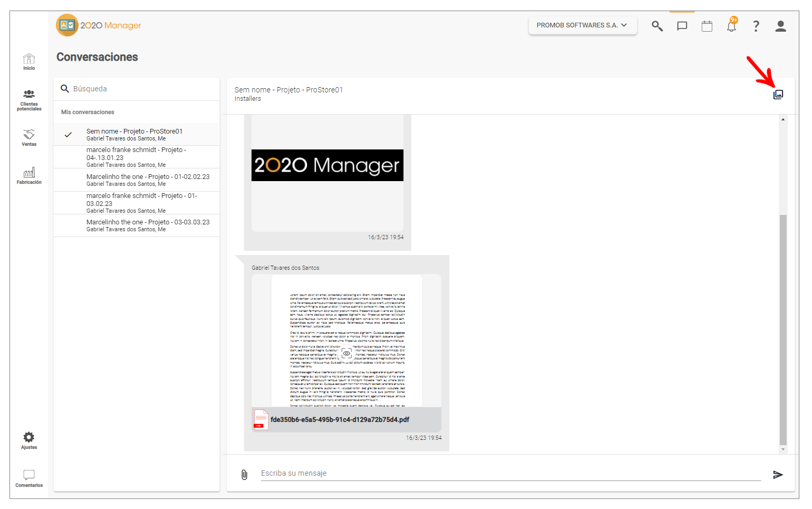Open the conversations chat icon in header

click(682, 26)
